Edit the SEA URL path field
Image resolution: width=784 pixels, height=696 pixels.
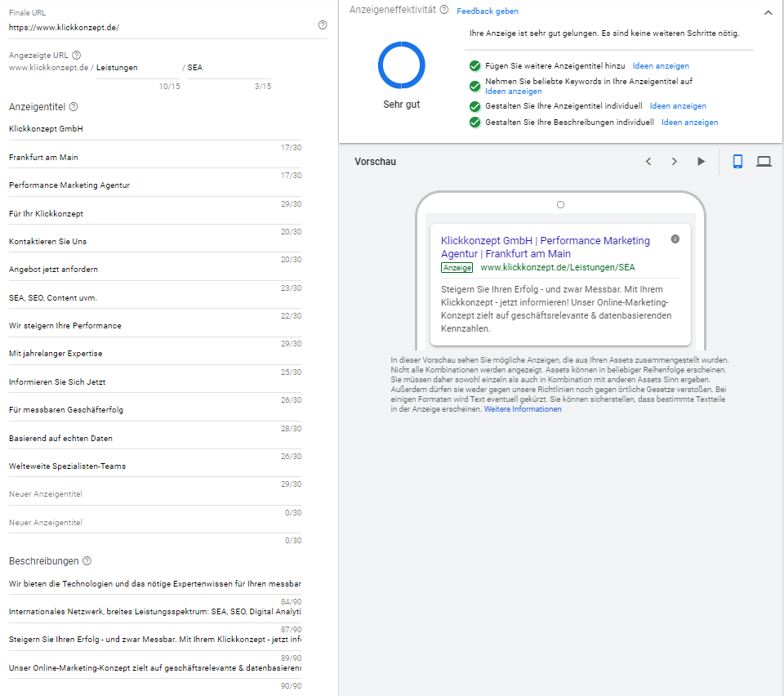coord(229,68)
